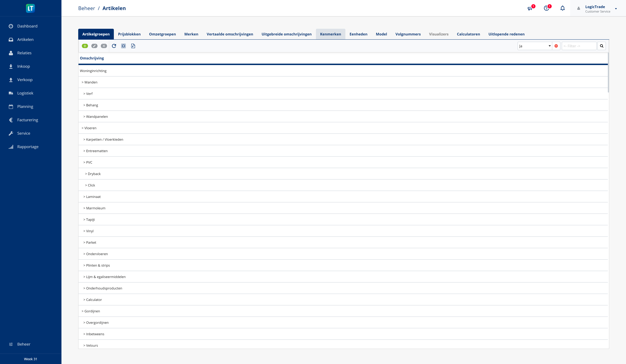This screenshot has width=626, height=364.
Task: Click the Beheer breadcrumb link
Action: [x=86, y=8]
